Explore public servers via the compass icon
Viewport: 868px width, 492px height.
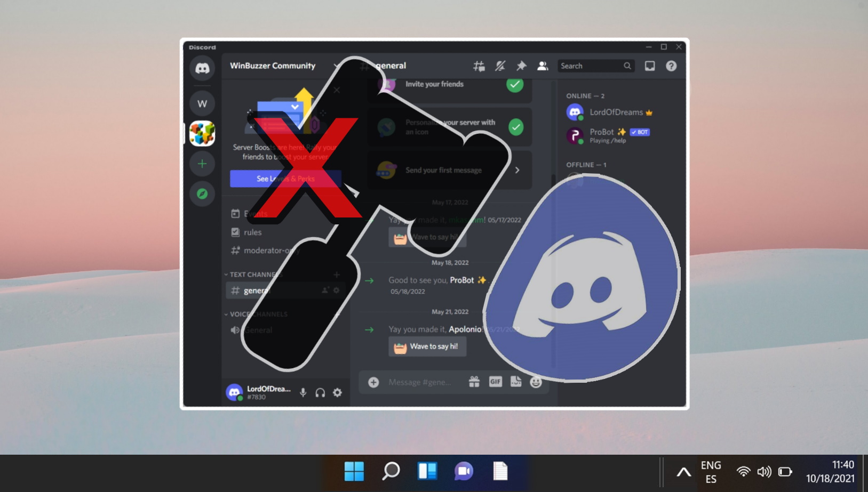(202, 193)
